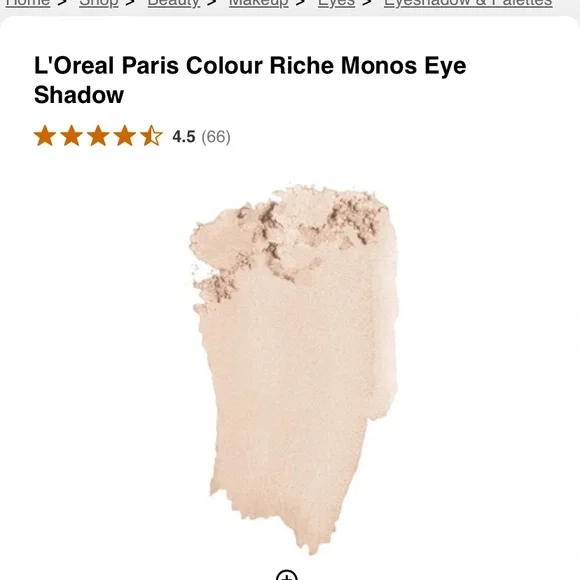Click the chevron separator after Eyes
580x580 pixels.
point(367,3)
